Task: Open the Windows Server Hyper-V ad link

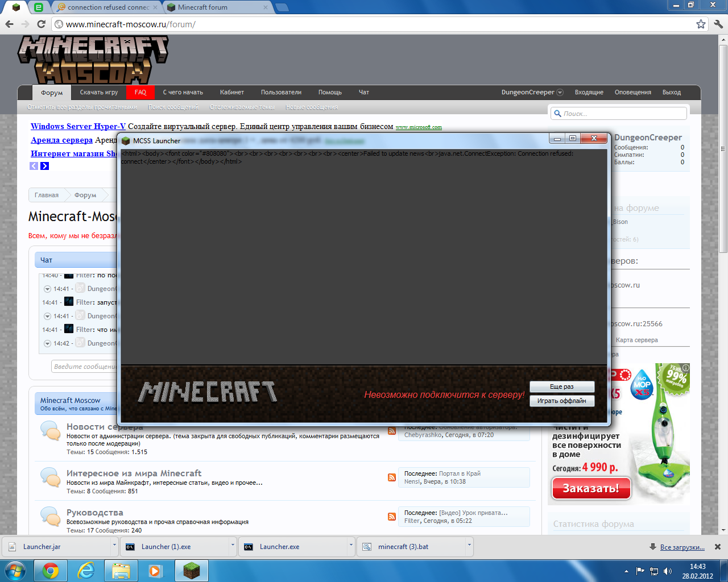Action: (x=78, y=126)
